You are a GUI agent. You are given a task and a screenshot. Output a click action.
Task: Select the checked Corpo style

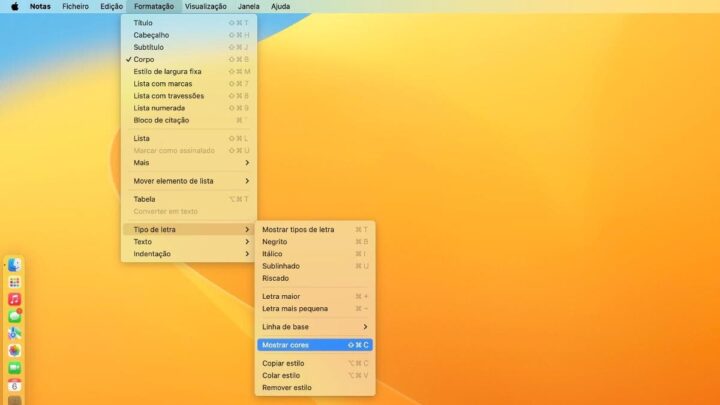pos(189,59)
